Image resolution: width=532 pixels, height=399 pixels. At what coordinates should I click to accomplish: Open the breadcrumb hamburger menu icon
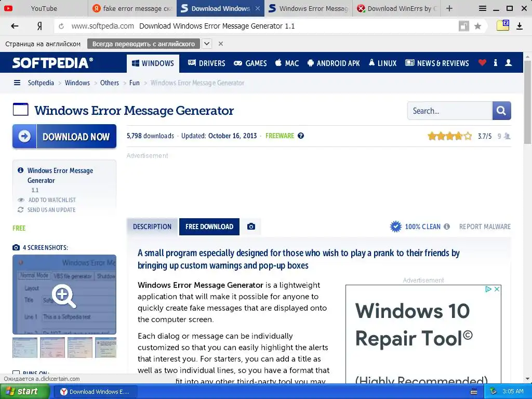[17, 83]
